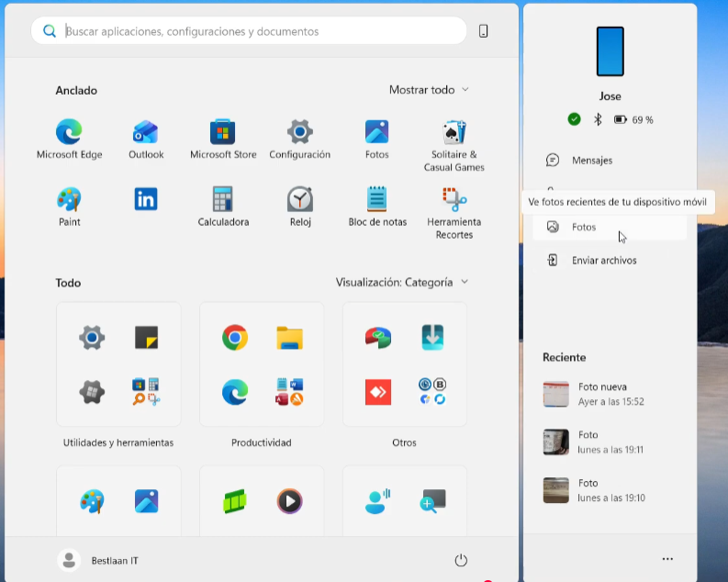Click the Productividad category label

(262, 442)
